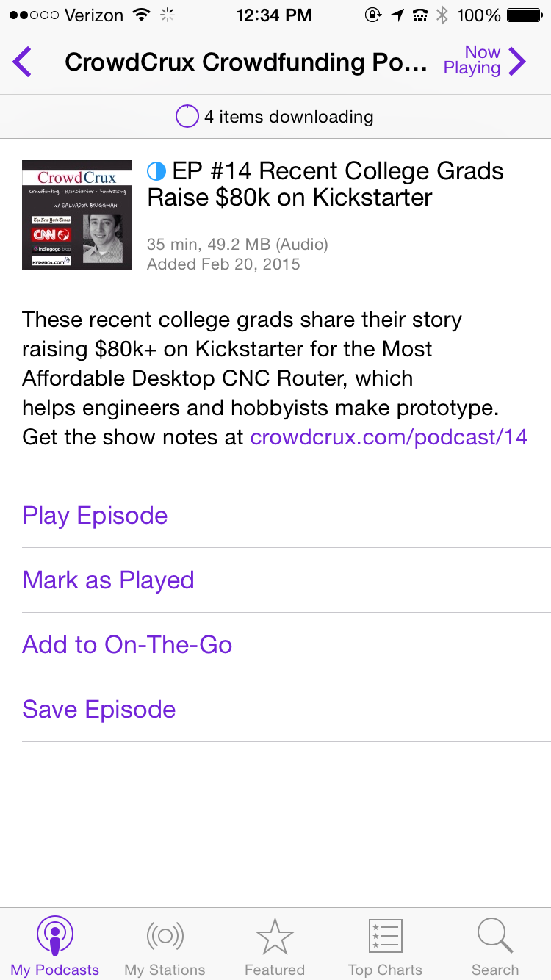Screen dimensions: 551x980
Task: Tap the CrowdCrux Crowdfunding Podcast title
Action: pyautogui.click(x=246, y=62)
